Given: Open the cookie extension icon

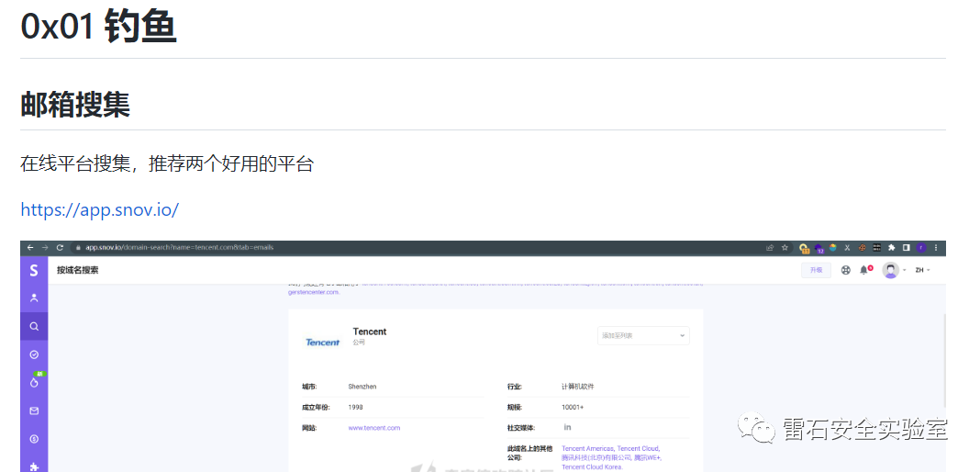Looking at the screenshot, I should [x=863, y=248].
